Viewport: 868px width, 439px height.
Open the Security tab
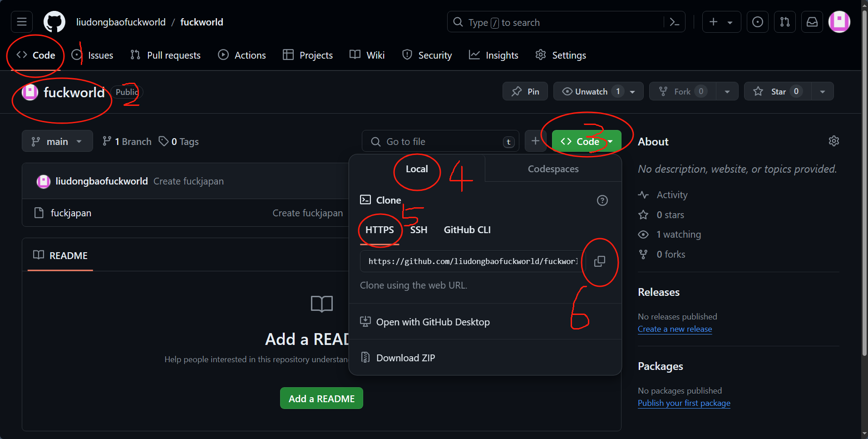[427, 55]
